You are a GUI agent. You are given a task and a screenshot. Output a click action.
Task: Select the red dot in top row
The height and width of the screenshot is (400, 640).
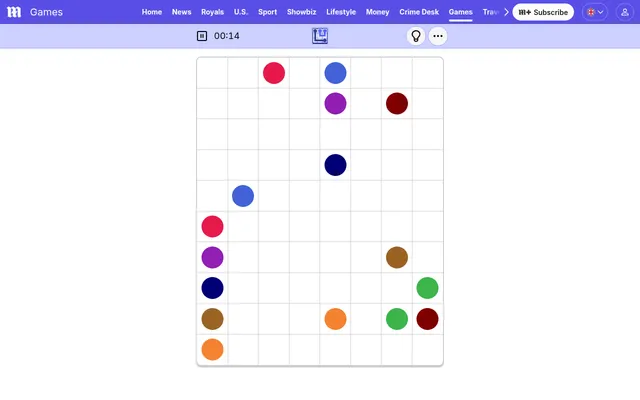coord(274,73)
